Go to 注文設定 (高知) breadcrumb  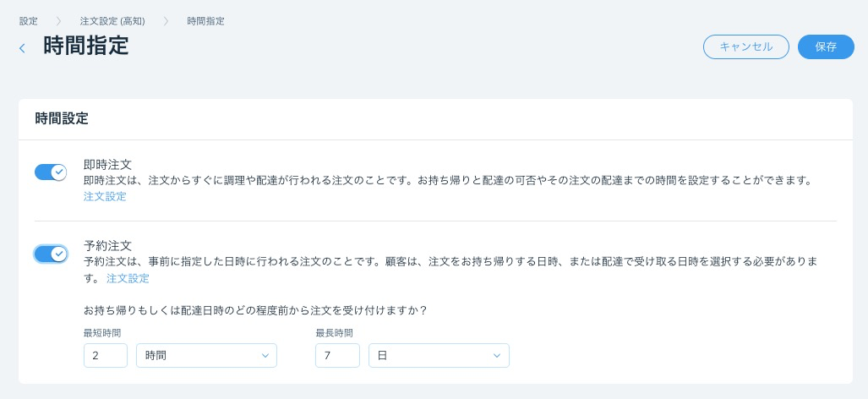point(112,22)
